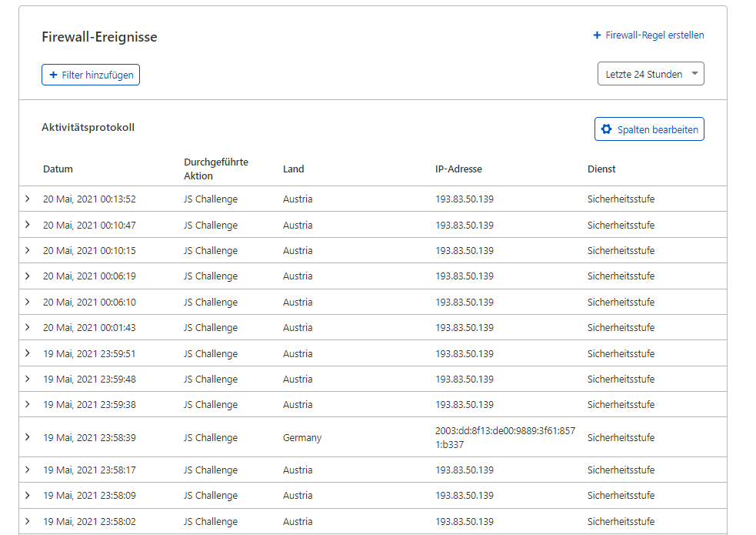The height and width of the screenshot is (535, 756).
Task: Expand the 20 Mai 00:10:47 event row
Action: (x=28, y=225)
